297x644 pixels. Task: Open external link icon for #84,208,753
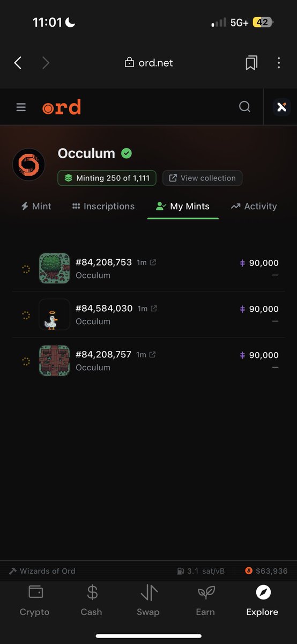coord(153,262)
